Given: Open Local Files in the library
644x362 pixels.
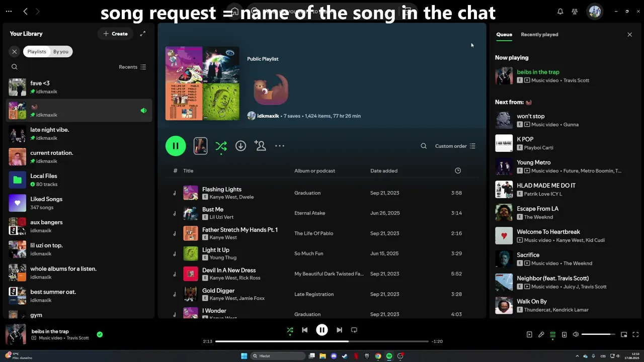Looking at the screenshot, I should 79,179.
